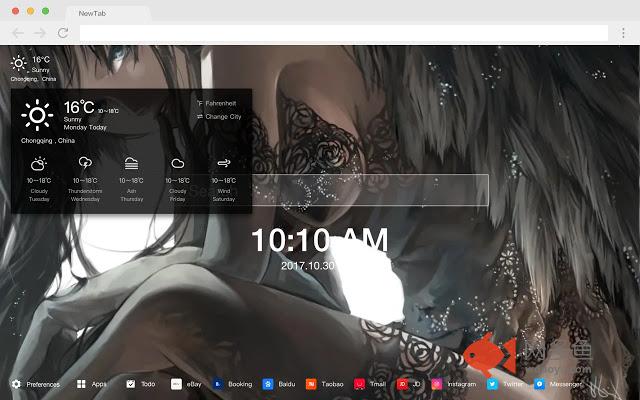This screenshot has height=400, width=640.
Task: Click the browser reload button
Action: coord(62,33)
